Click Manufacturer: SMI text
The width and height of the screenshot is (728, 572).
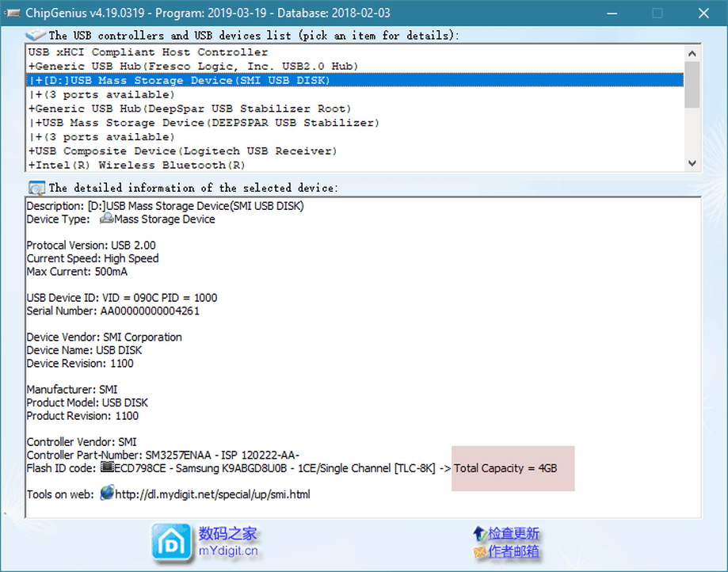(x=72, y=390)
